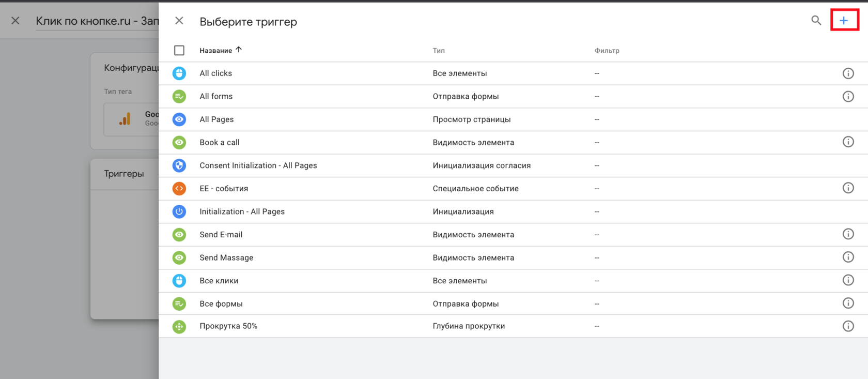Select the Send E-mail trigger

[221, 235]
